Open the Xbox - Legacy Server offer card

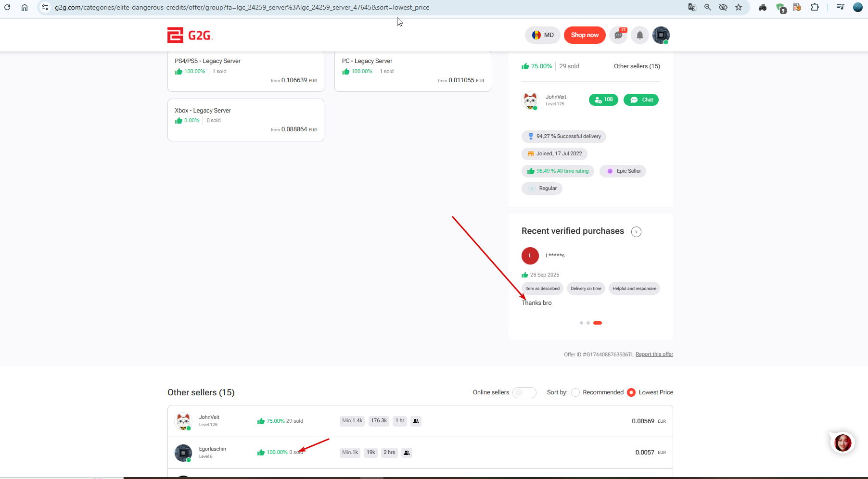[246, 120]
